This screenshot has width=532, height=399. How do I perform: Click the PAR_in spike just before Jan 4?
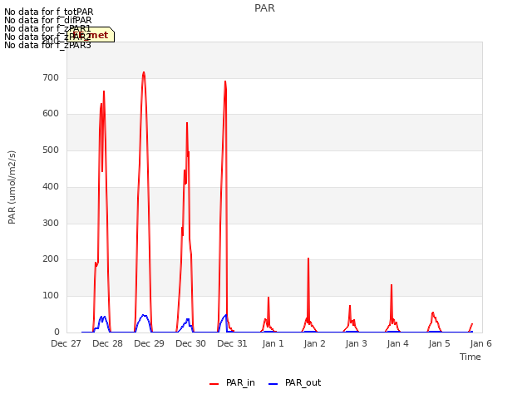(x=392, y=285)
